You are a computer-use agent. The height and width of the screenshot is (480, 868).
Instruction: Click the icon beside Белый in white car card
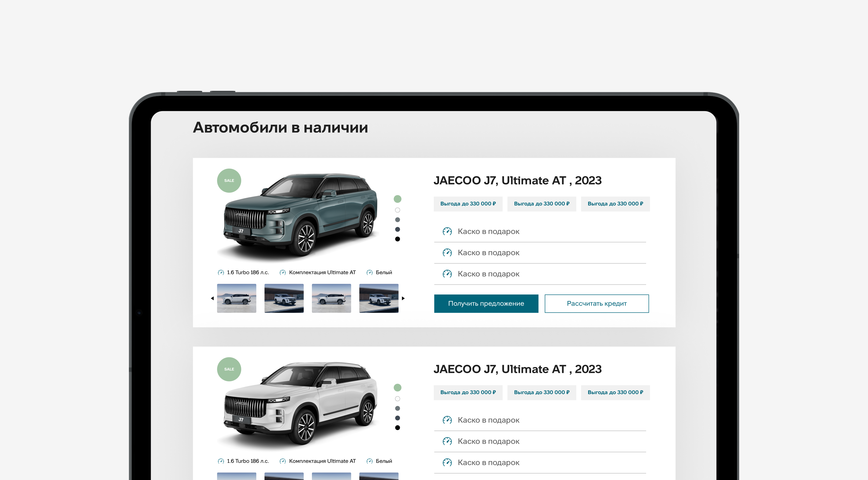(370, 461)
